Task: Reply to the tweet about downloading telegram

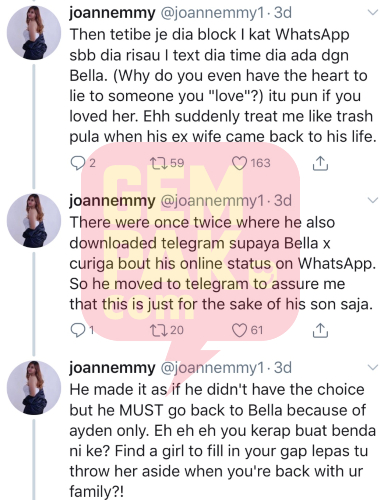Action: [78, 330]
